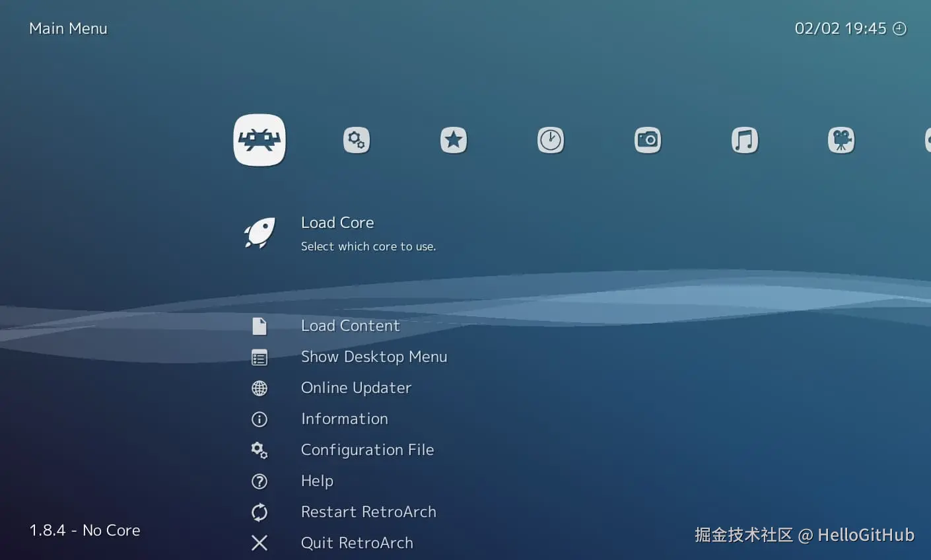Click the 'Main Menu' title text
The height and width of the screenshot is (560, 931).
coord(68,28)
